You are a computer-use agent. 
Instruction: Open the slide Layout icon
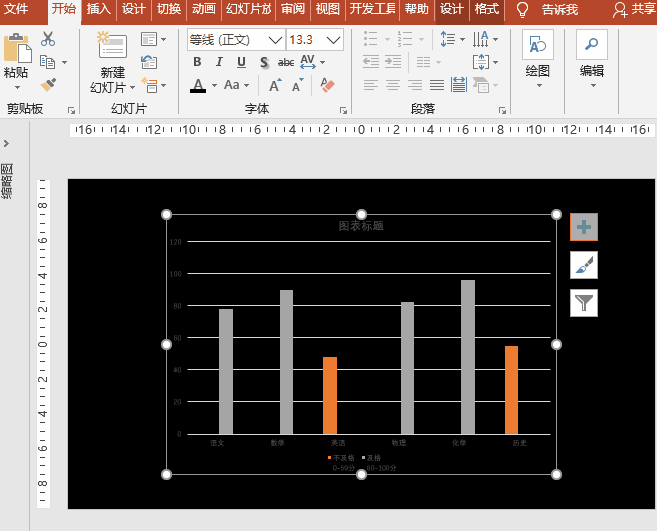(x=149, y=39)
